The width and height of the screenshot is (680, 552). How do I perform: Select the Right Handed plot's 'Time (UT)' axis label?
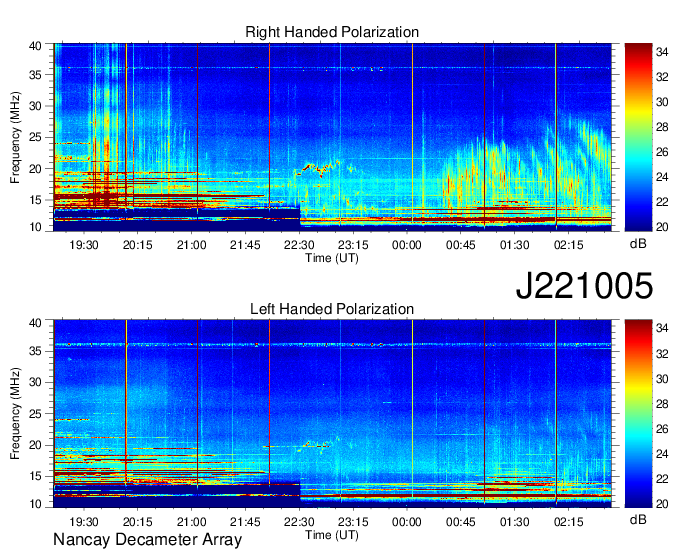point(332,258)
